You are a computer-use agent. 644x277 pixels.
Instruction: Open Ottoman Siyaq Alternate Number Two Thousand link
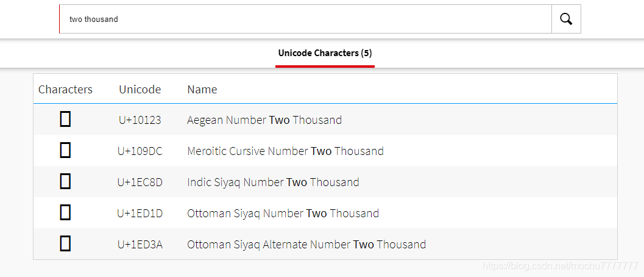(306, 245)
